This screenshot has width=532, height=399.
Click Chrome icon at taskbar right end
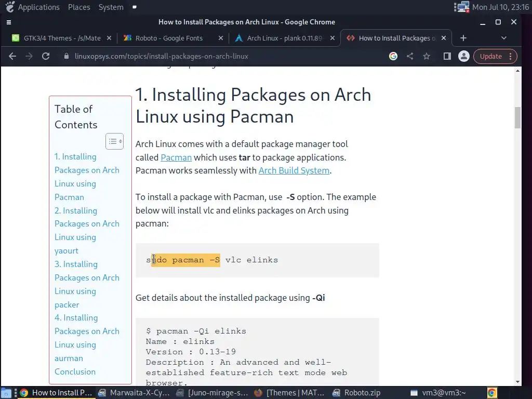coord(492,393)
